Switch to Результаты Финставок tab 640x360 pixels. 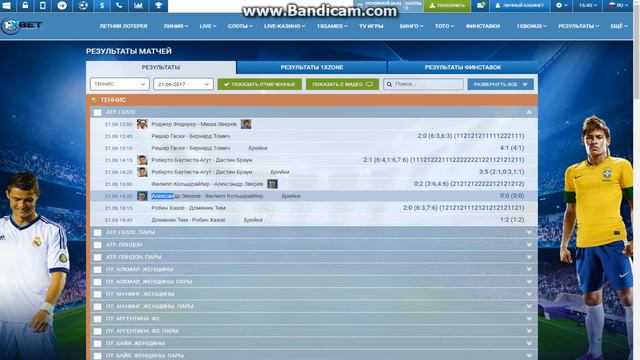point(462,67)
